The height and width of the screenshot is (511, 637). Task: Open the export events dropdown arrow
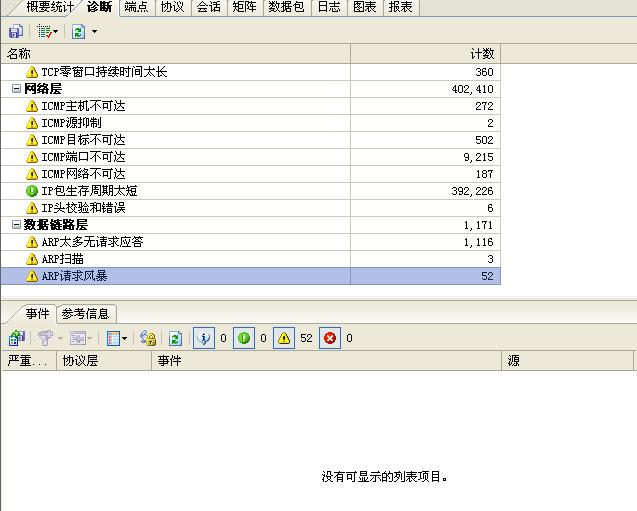click(x=90, y=338)
